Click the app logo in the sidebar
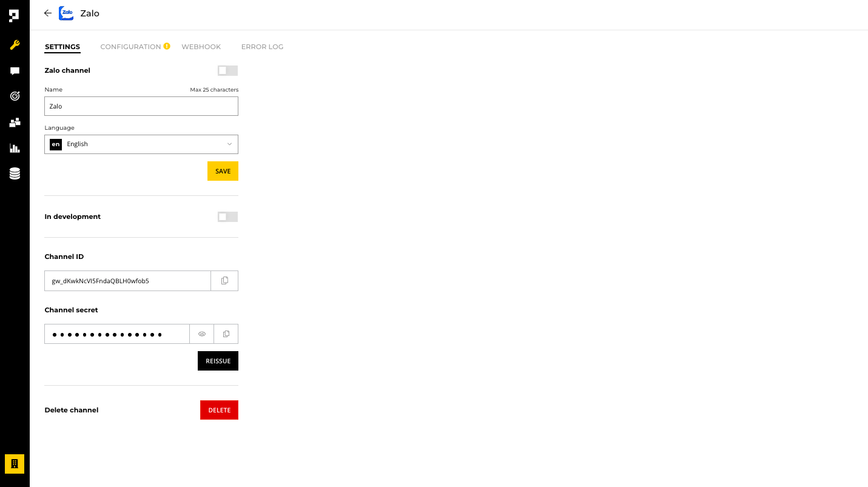The image size is (868, 487). click(x=15, y=15)
